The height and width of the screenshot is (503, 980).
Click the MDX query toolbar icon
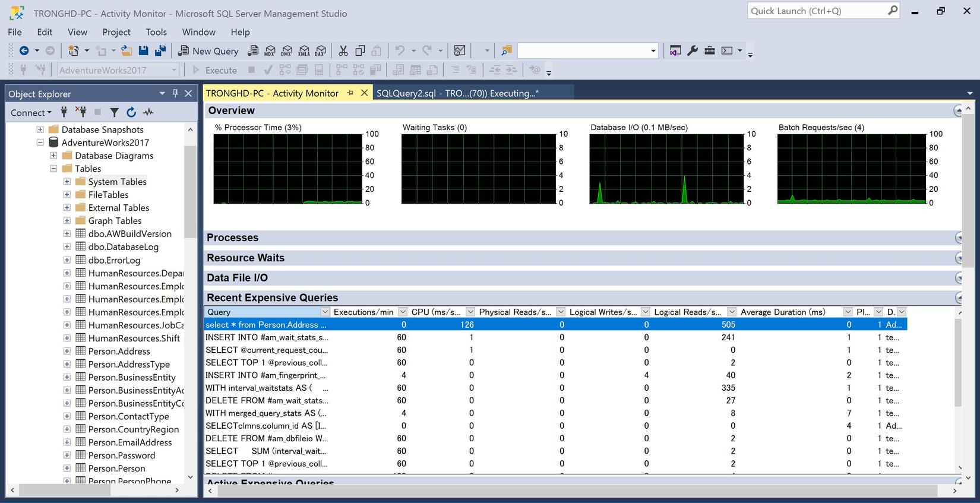point(270,51)
